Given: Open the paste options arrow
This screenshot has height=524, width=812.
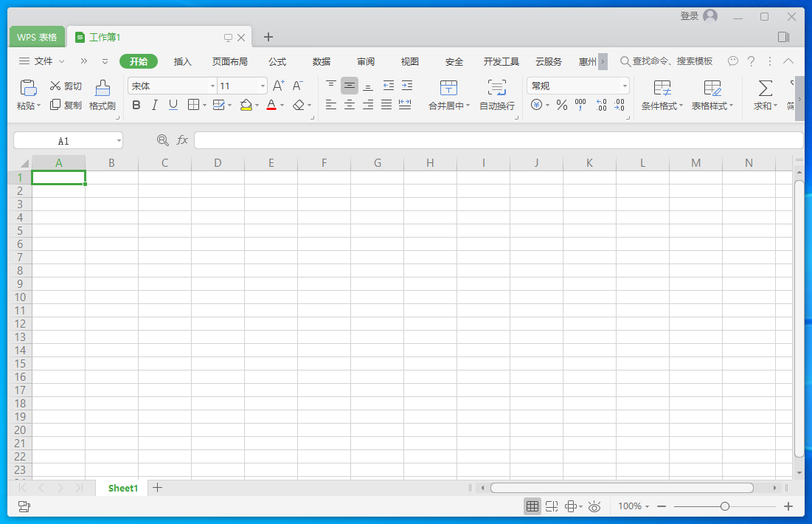Looking at the screenshot, I should pyautogui.click(x=38, y=106).
